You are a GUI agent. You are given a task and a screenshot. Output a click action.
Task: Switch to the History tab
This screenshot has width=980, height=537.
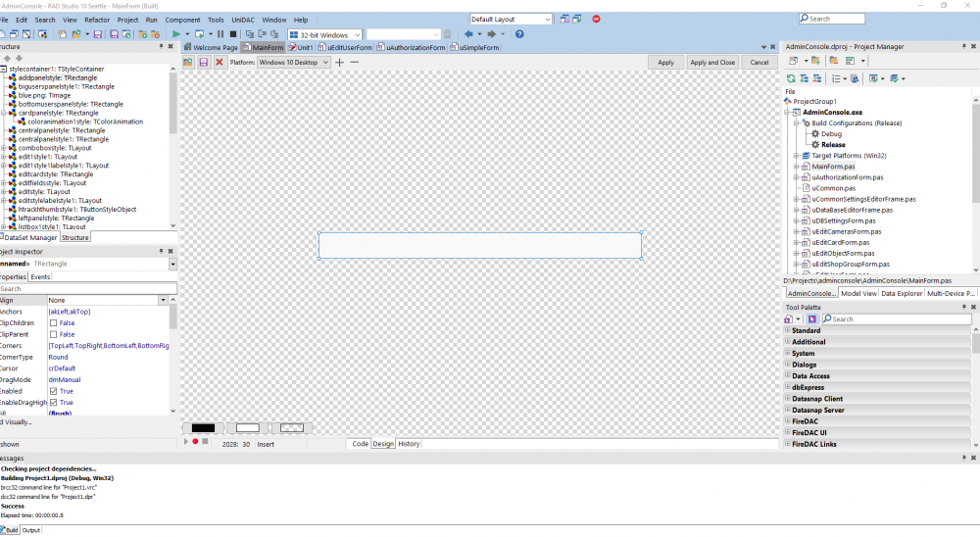pos(409,444)
